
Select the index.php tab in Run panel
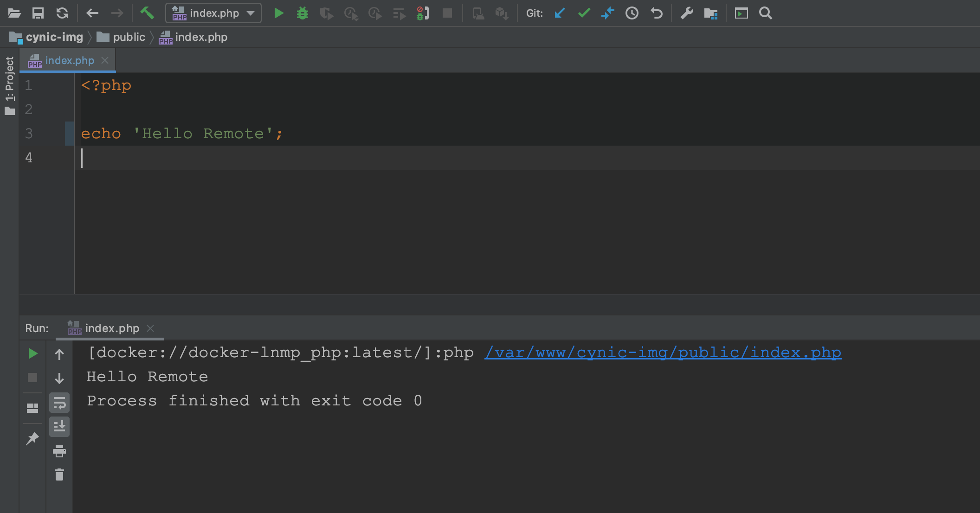tap(111, 328)
